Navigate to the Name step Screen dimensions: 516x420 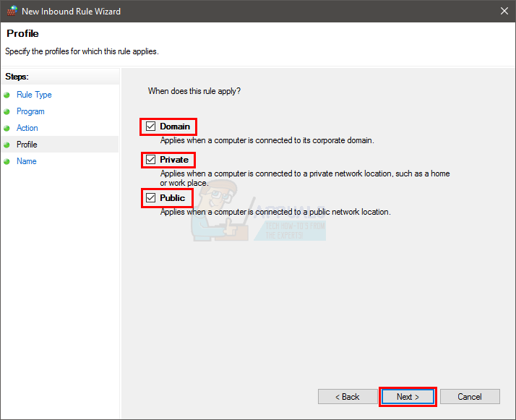point(26,161)
